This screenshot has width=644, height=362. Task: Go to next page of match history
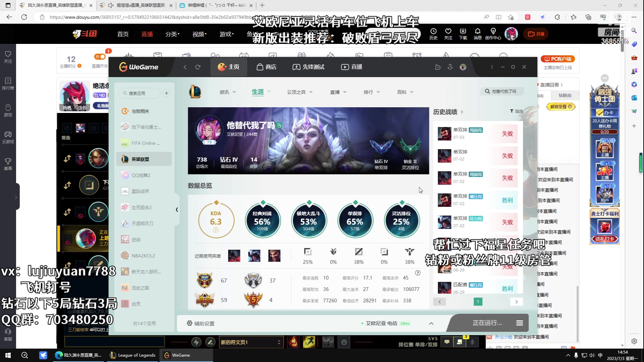(517, 302)
